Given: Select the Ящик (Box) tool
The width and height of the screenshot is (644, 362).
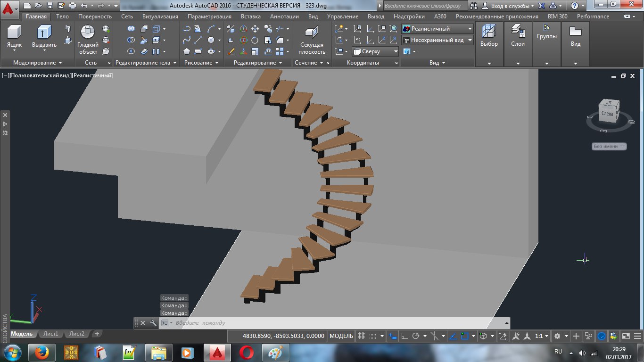Looking at the screenshot, I should point(14,37).
